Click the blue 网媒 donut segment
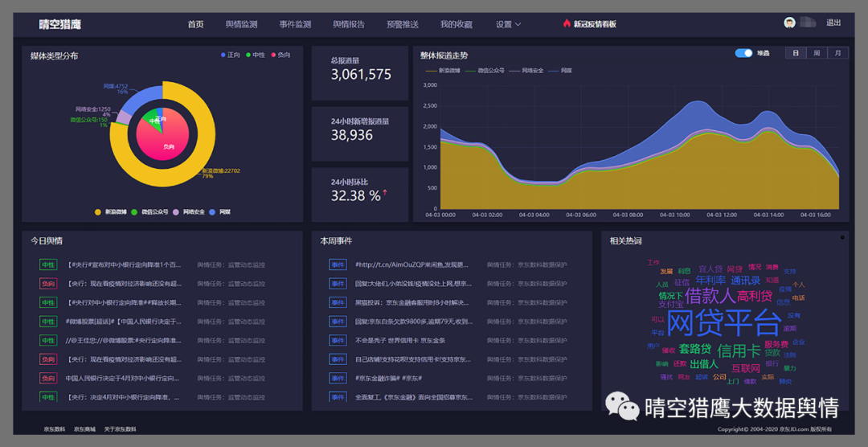Image resolution: width=868 pixels, height=447 pixels. tap(137, 100)
